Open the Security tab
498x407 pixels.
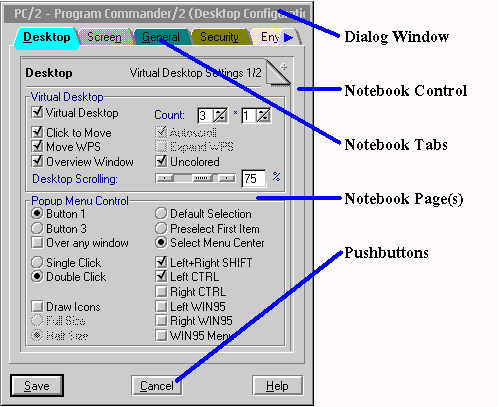point(219,37)
